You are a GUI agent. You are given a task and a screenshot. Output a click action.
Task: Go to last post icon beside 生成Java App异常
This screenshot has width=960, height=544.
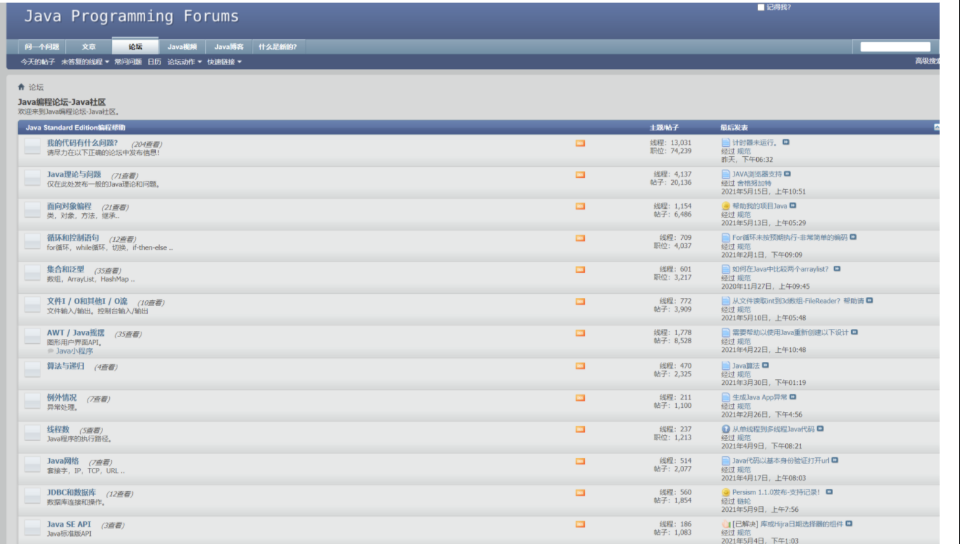click(793, 397)
